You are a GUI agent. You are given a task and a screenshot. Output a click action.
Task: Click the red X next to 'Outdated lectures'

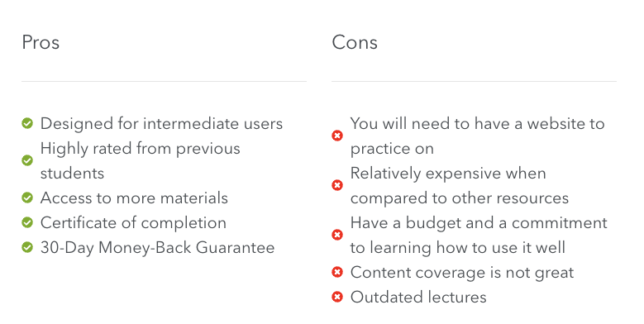point(337,297)
